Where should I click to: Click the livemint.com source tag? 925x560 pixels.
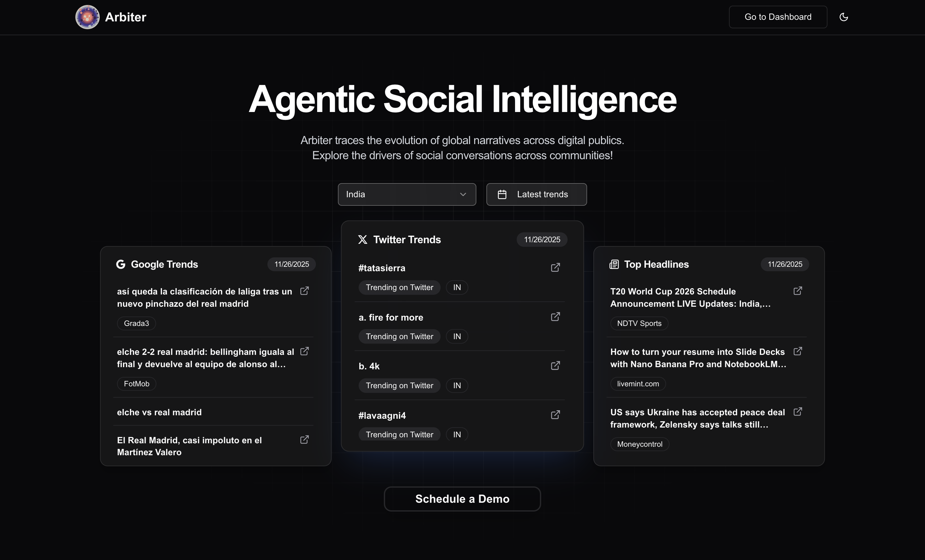[638, 384]
